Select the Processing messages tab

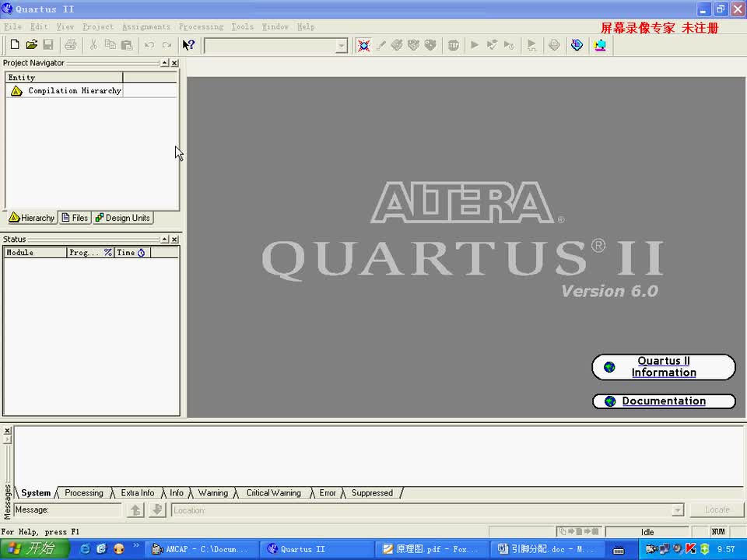[84, 493]
